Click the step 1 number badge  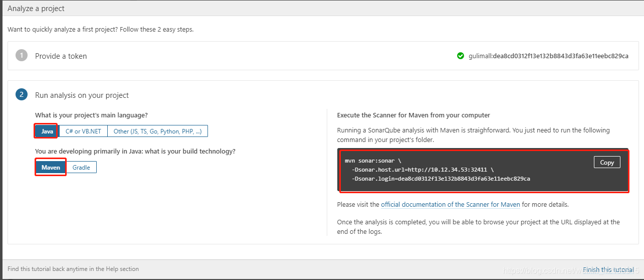click(x=22, y=56)
